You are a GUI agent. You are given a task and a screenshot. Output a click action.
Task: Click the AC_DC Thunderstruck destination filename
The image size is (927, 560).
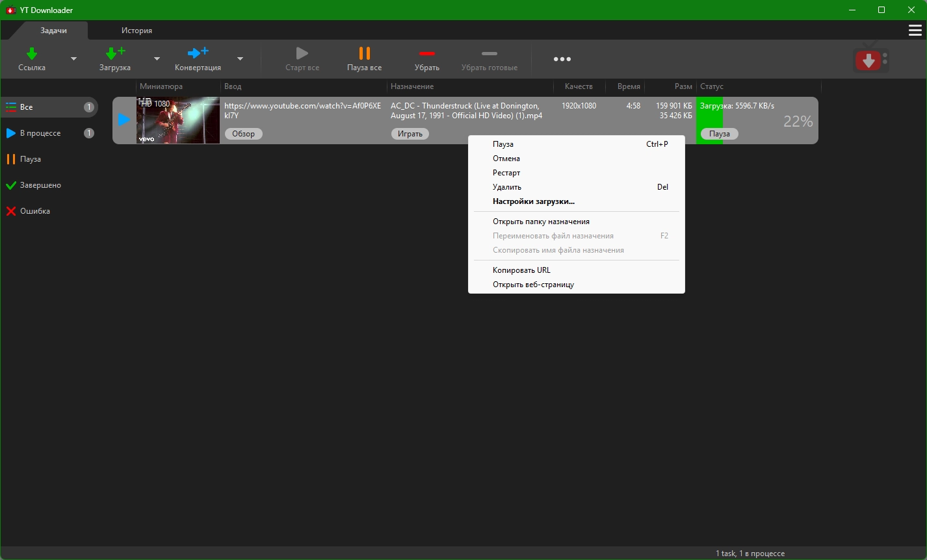pos(467,110)
